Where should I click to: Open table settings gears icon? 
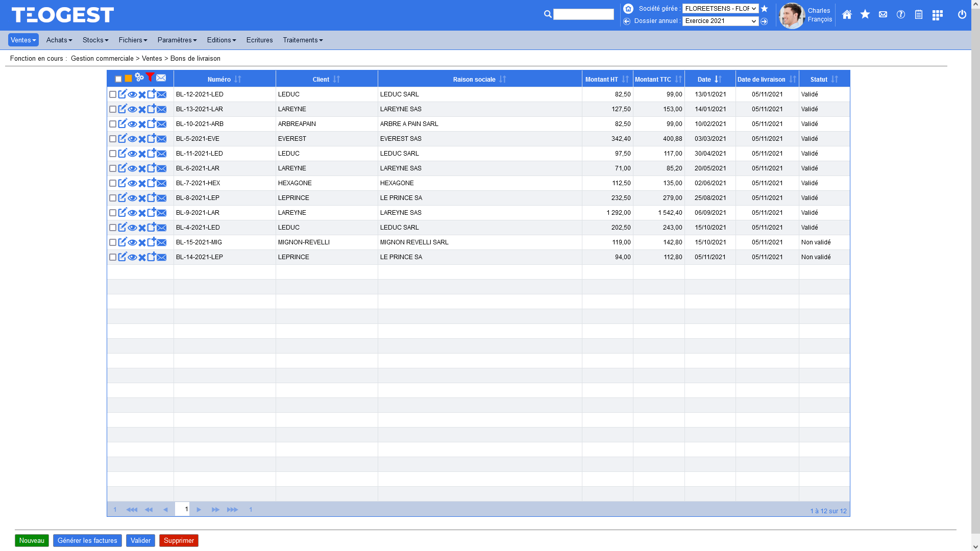tap(139, 78)
